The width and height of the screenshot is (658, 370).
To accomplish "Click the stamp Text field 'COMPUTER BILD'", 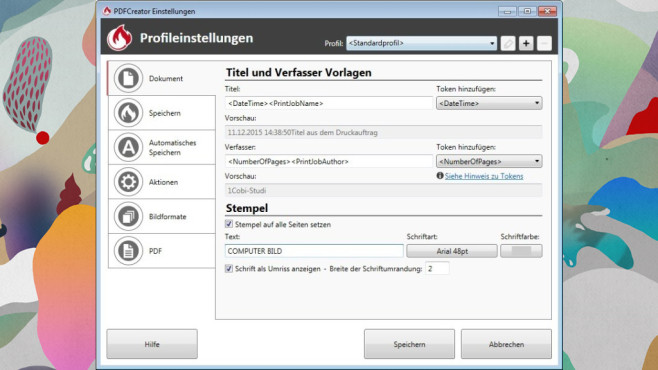I will 314,251.
